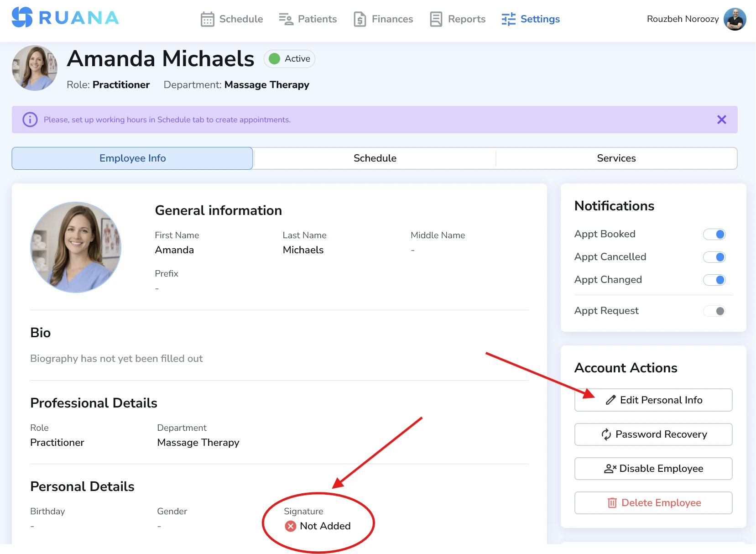The image size is (756, 554).
Task: Dismiss the working hours banner
Action: click(x=722, y=120)
